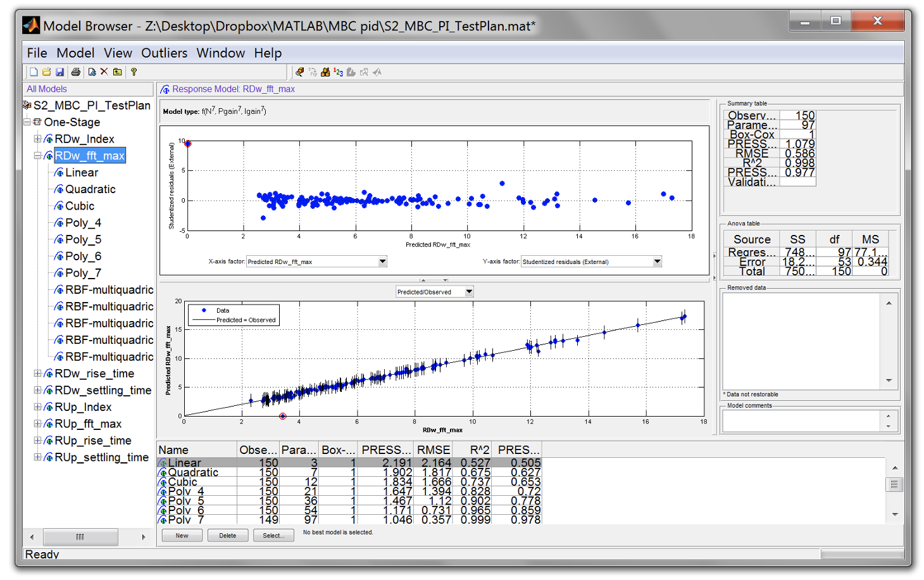Open the Outliers menu
924x580 pixels.
164,53
